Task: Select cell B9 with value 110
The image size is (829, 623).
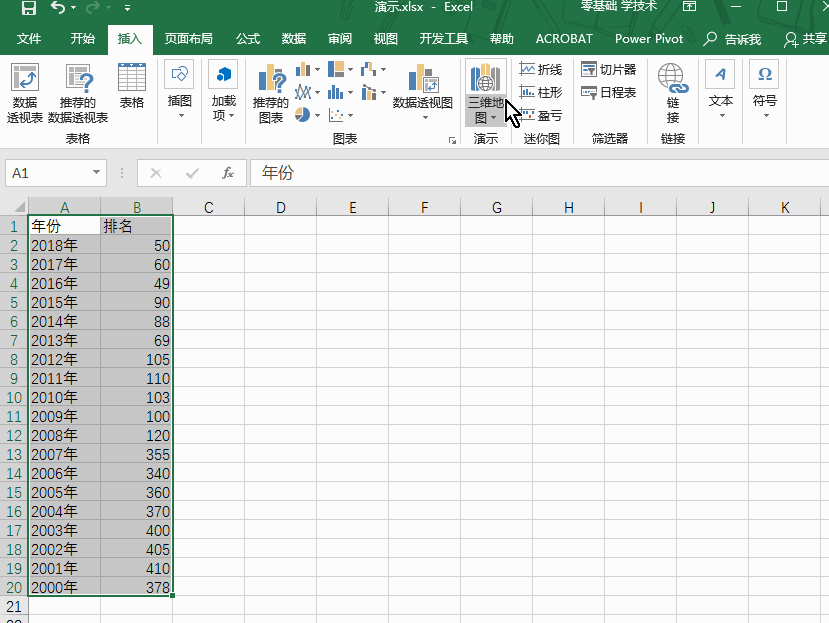Action: click(x=136, y=379)
